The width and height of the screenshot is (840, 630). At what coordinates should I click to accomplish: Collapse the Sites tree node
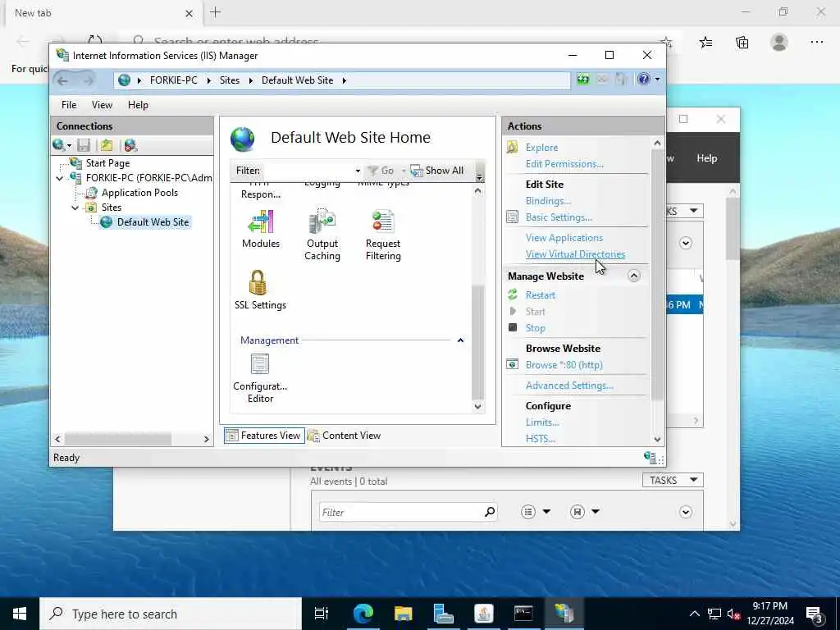(x=75, y=208)
